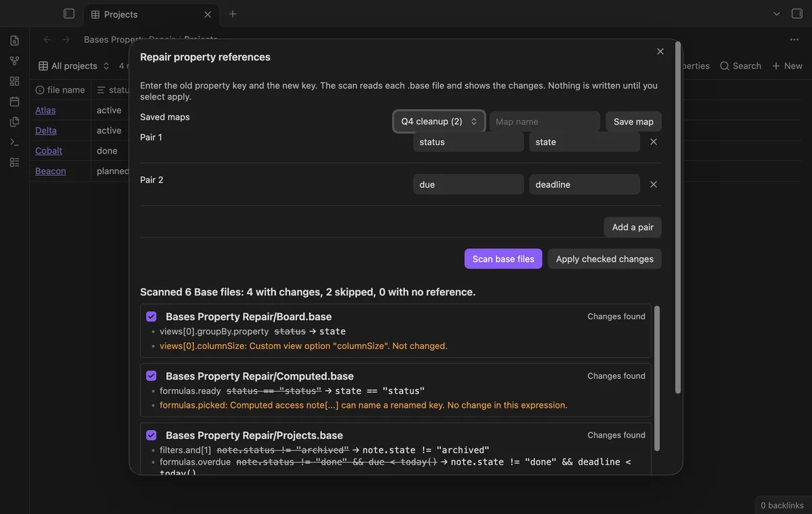The image size is (812, 514).
Task: Uncheck the Computed.base changes checkbox
Action: pyautogui.click(x=152, y=376)
